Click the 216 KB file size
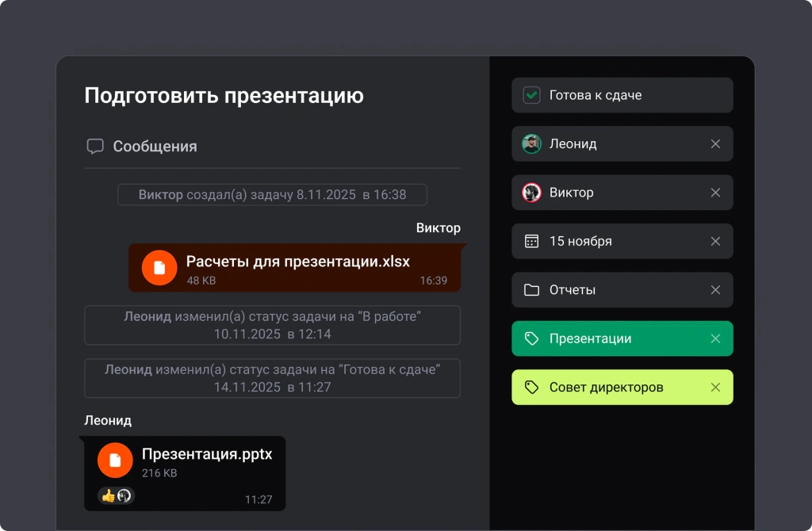 pyautogui.click(x=159, y=473)
